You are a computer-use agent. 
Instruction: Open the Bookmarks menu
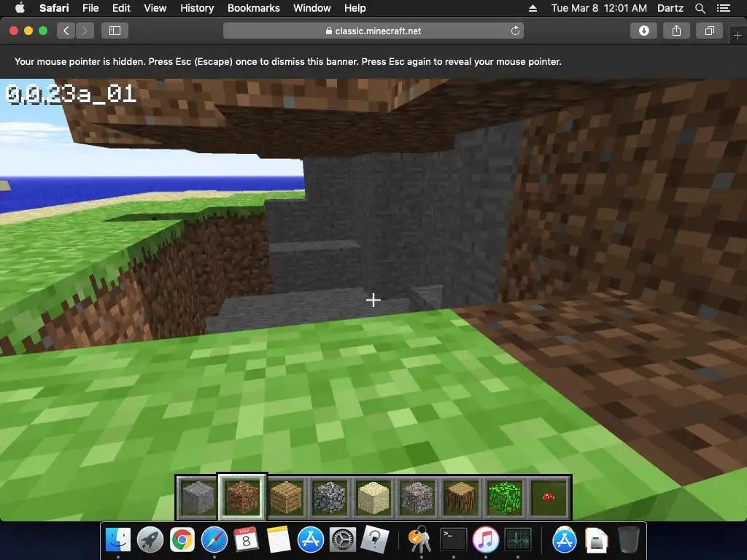(x=253, y=8)
